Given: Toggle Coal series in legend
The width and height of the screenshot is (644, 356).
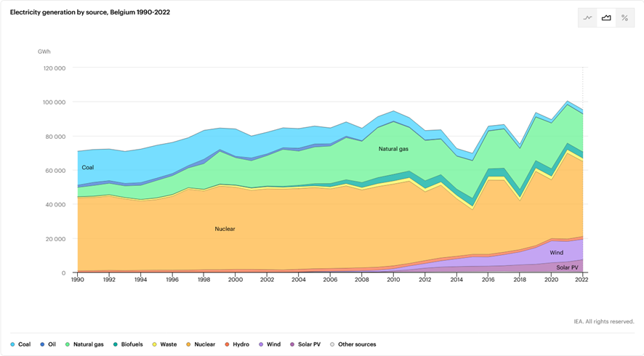Looking at the screenshot, I should click(x=20, y=344).
